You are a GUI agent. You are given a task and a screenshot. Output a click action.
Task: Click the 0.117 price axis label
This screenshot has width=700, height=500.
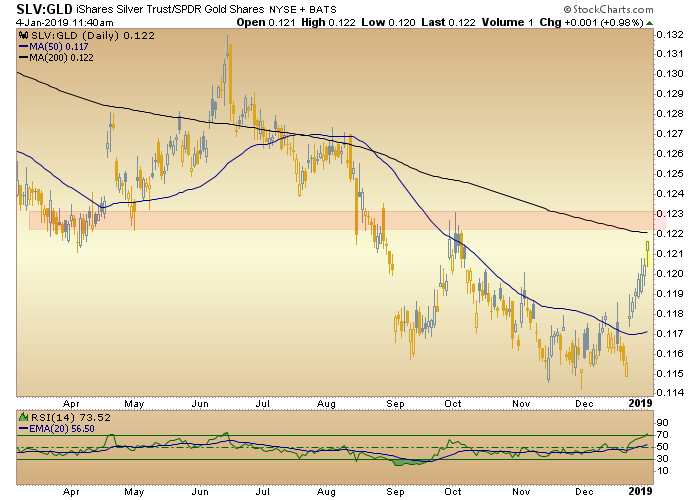pyautogui.click(x=670, y=333)
